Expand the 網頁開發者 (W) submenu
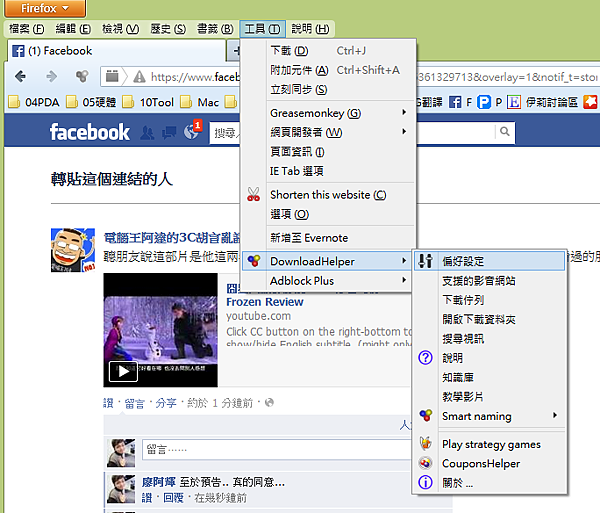Screen dimensions: 600x513 329,132
